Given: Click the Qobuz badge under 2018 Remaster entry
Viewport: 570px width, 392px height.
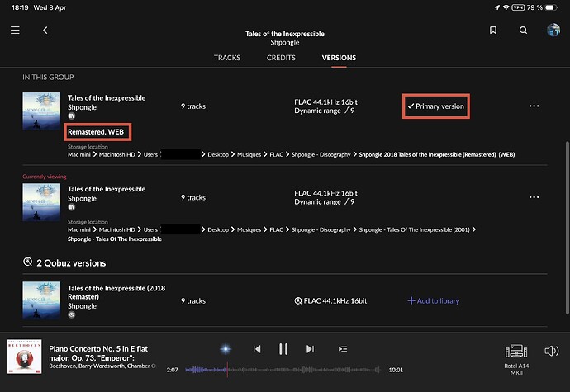Looking at the screenshot, I should click(x=71, y=315).
